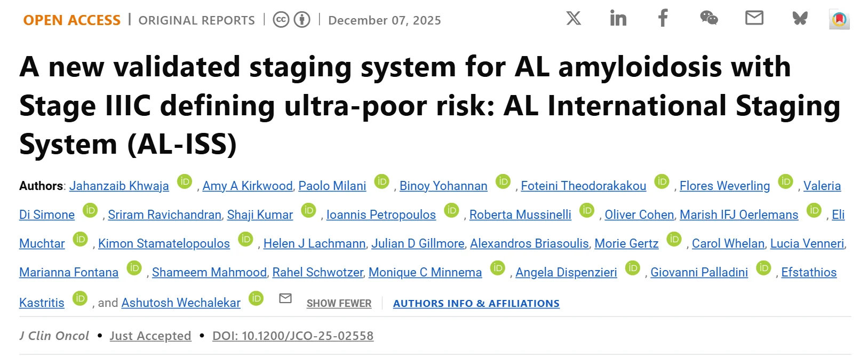Open AUTHORS INFO & AFFILIATIONS
The image size is (868, 356).
pyautogui.click(x=476, y=303)
